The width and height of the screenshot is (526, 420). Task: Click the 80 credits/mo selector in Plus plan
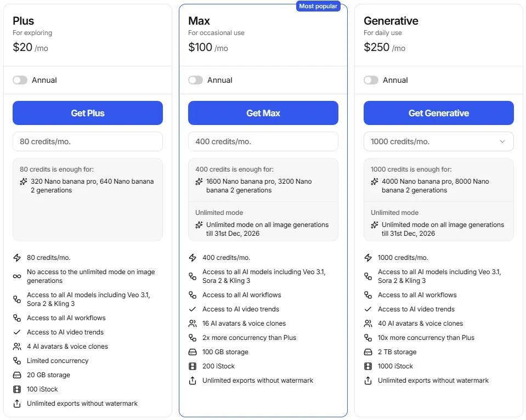click(x=87, y=141)
